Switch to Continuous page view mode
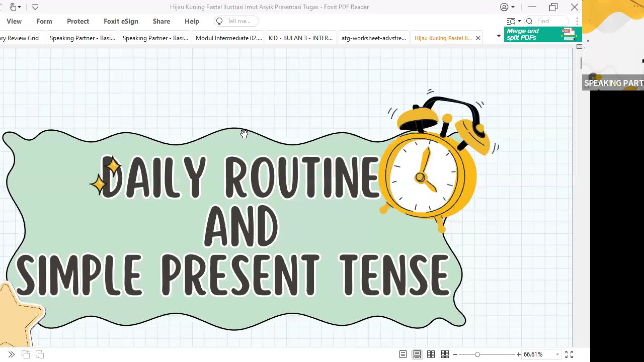Viewport: 644px width, 362px height. (417, 354)
